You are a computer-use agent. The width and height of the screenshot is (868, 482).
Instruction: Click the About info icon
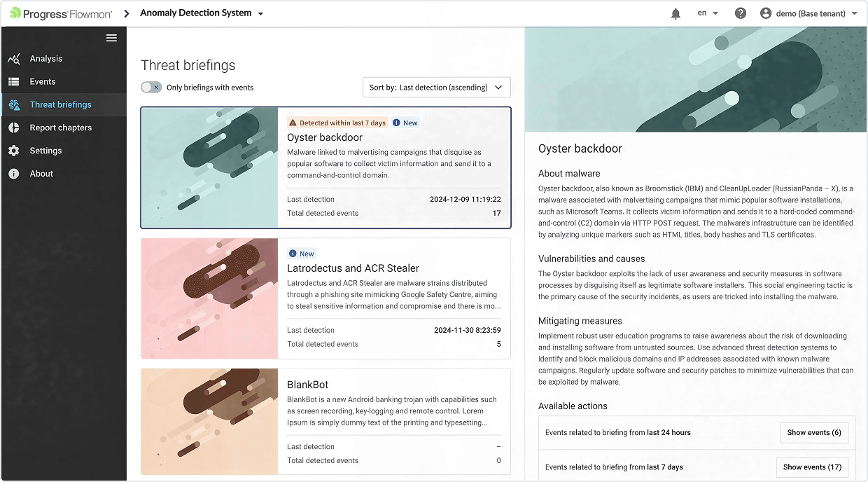click(14, 174)
